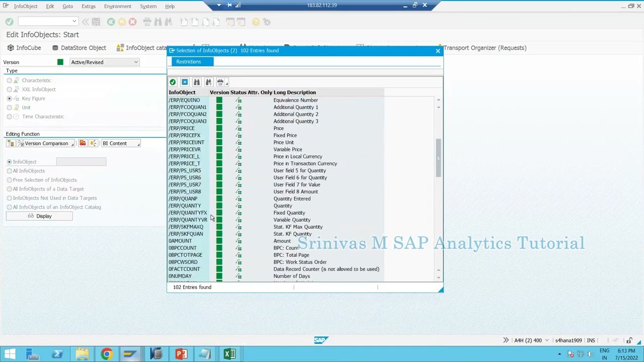644x362 pixels.
Task: Click the green Copy checkmark in popup toolbar
Action: 173,82
